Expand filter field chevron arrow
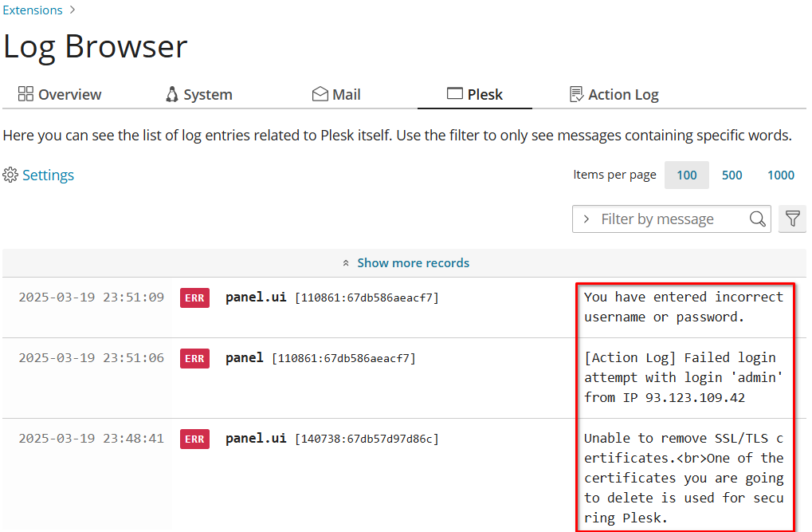This screenshot has width=812, height=532. point(586,219)
